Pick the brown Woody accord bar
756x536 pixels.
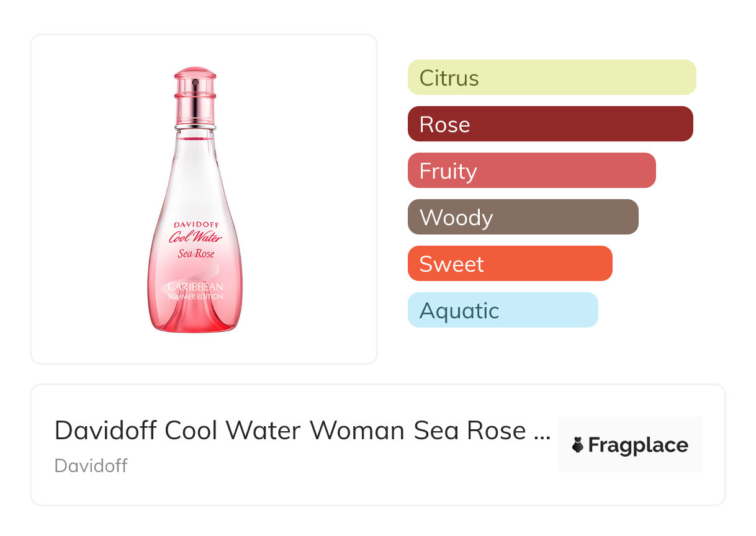[523, 217]
